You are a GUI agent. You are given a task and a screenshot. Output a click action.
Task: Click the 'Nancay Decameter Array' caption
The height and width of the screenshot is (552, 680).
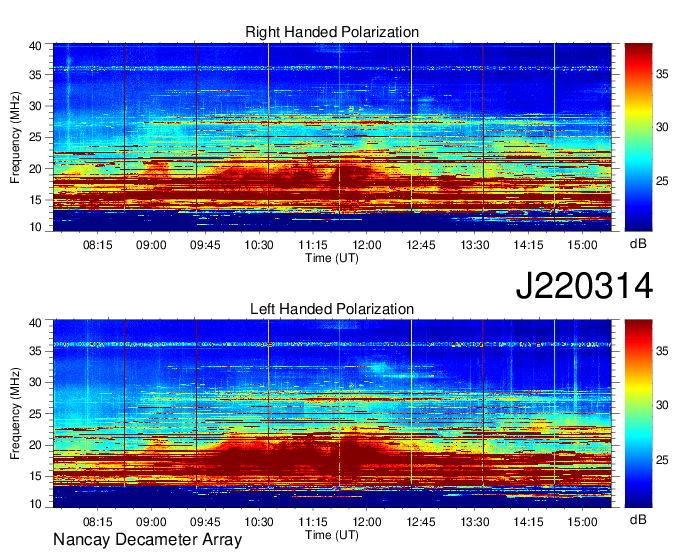pyautogui.click(x=147, y=539)
